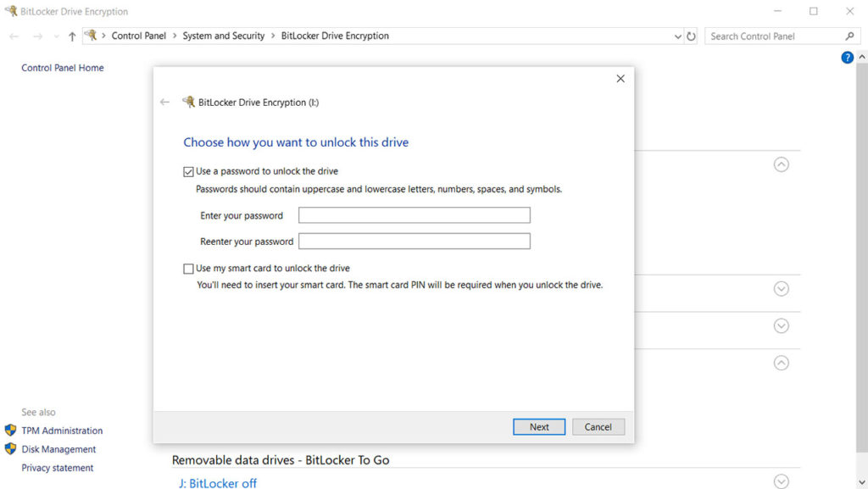Viewport: 868px width, 489px height.
Task: Open the address bar history dropdown
Action: point(677,36)
